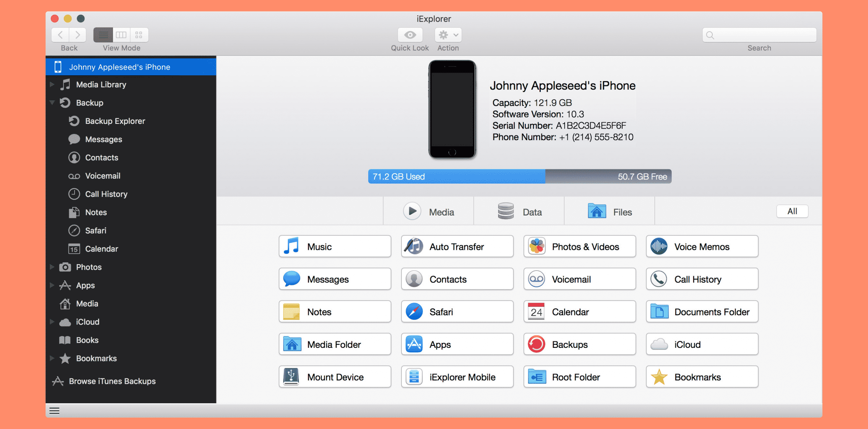
Task: Open Apps tile in main grid
Action: 457,344
